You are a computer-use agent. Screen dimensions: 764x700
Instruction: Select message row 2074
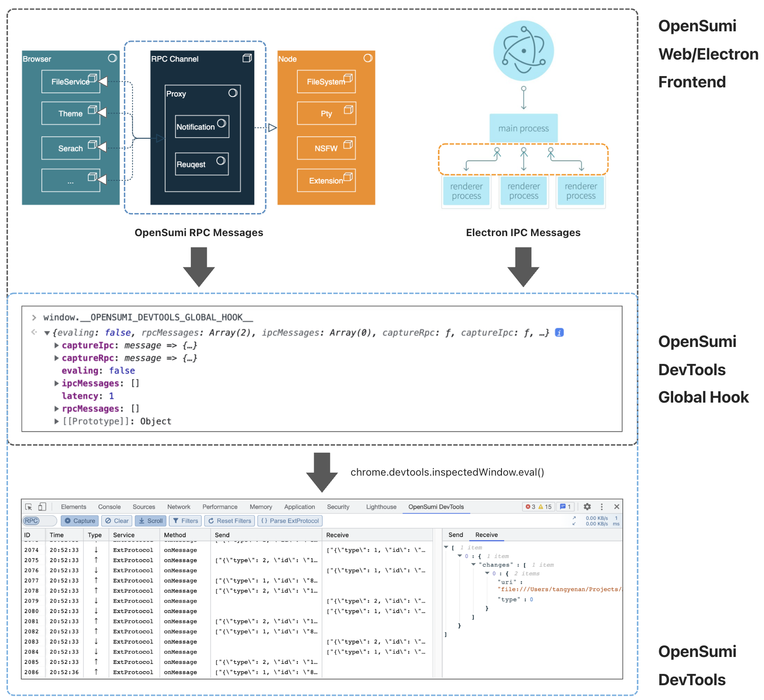pos(227,550)
